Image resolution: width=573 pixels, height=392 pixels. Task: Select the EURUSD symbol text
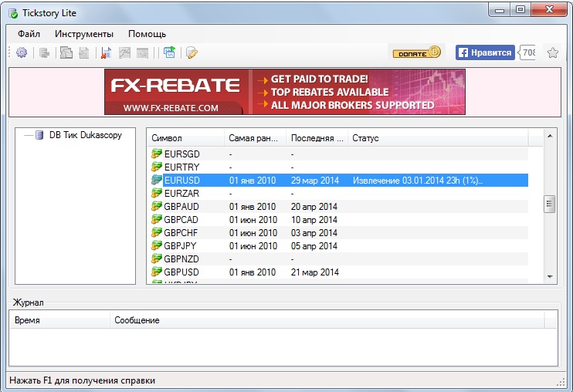pos(182,181)
